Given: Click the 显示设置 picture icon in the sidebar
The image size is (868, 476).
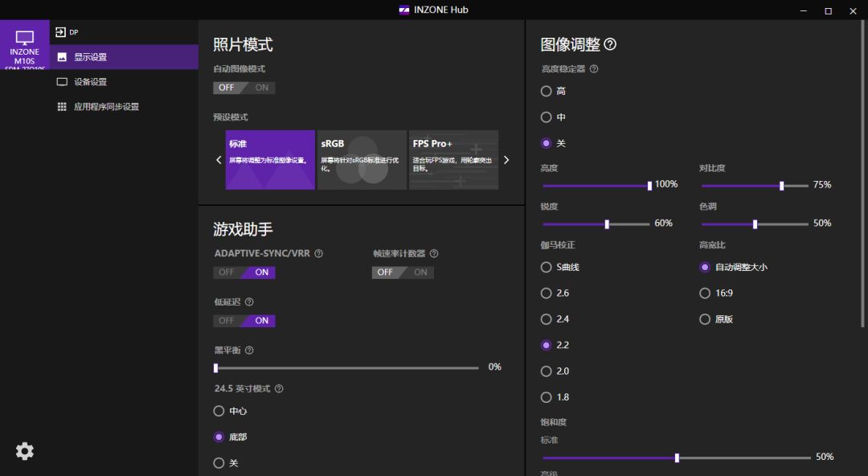Looking at the screenshot, I should [62, 57].
